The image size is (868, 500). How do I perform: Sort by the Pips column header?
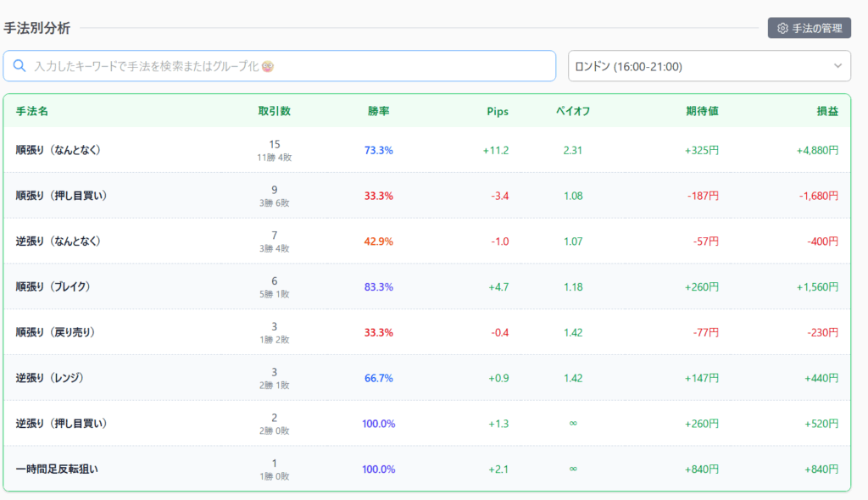(x=498, y=111)
